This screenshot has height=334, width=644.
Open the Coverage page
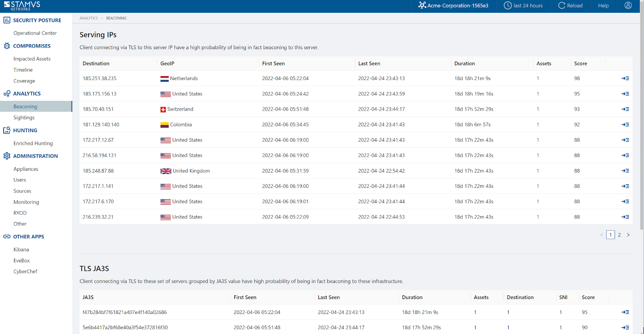24,81
